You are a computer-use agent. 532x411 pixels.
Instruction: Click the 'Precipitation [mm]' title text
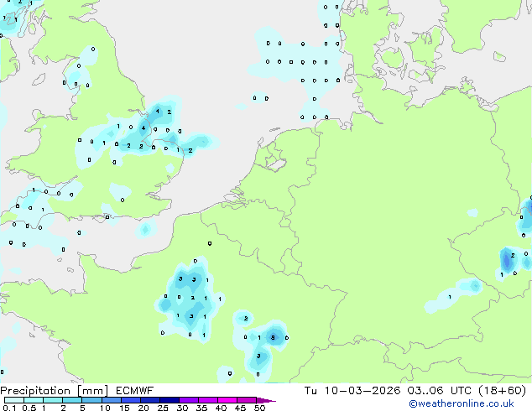click(55, 391)
